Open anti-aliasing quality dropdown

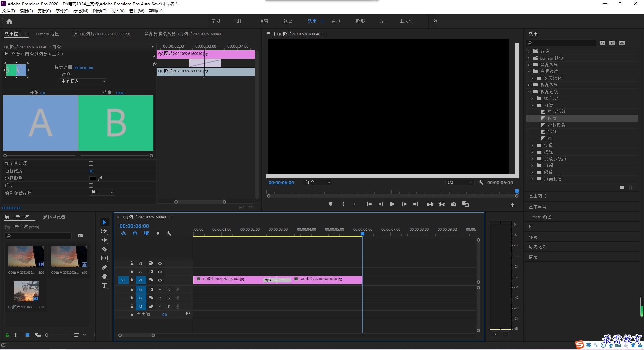[102, 193]
